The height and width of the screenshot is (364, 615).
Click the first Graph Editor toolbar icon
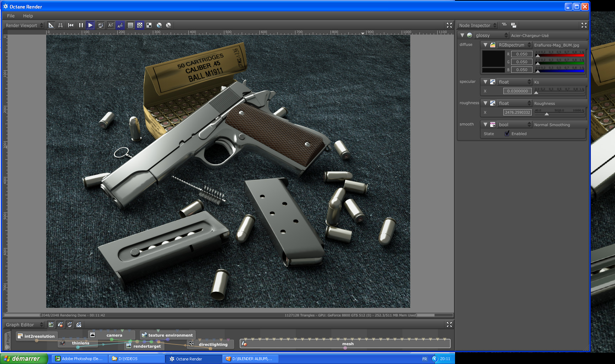(x=51, y=325)
